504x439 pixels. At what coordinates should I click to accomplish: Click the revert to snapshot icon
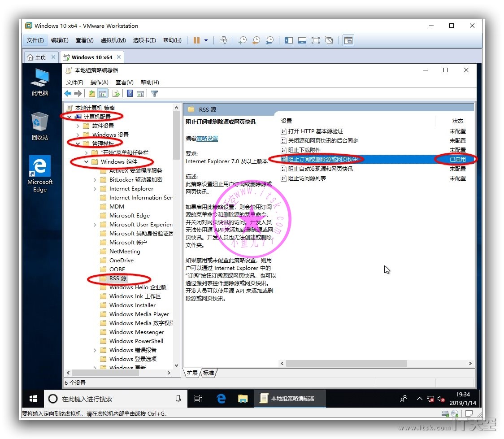coord(256,40)
